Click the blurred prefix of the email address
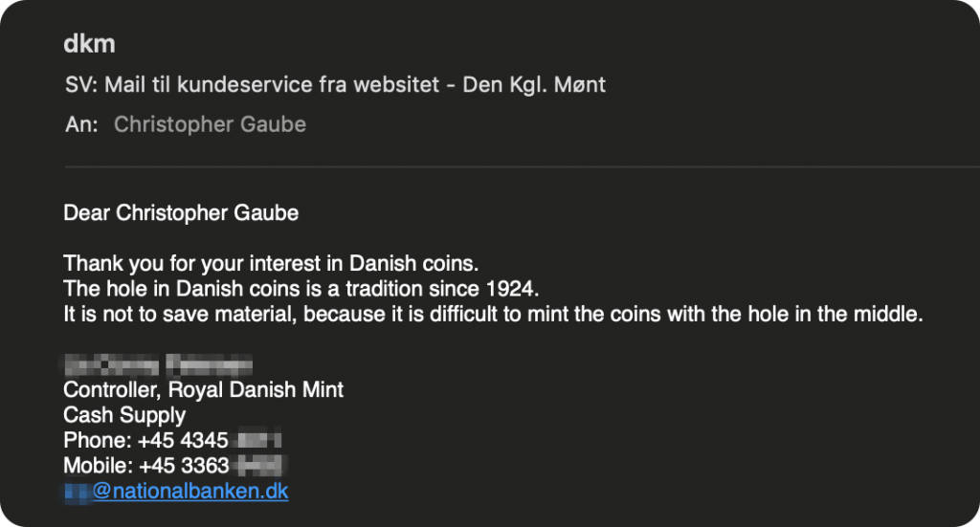The height and width of the screenshot is (527, 980). click(x=78, y=492)
